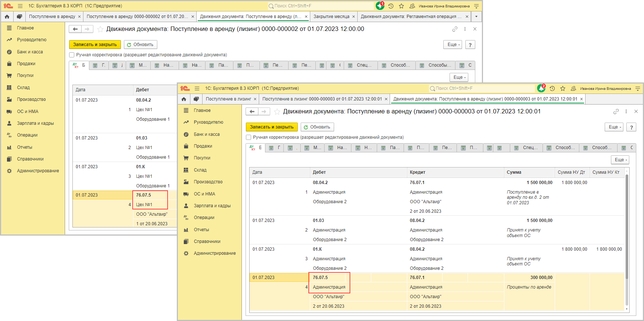
Task: Open lower Еще dropdown above front table
Action: pos(620,160)
